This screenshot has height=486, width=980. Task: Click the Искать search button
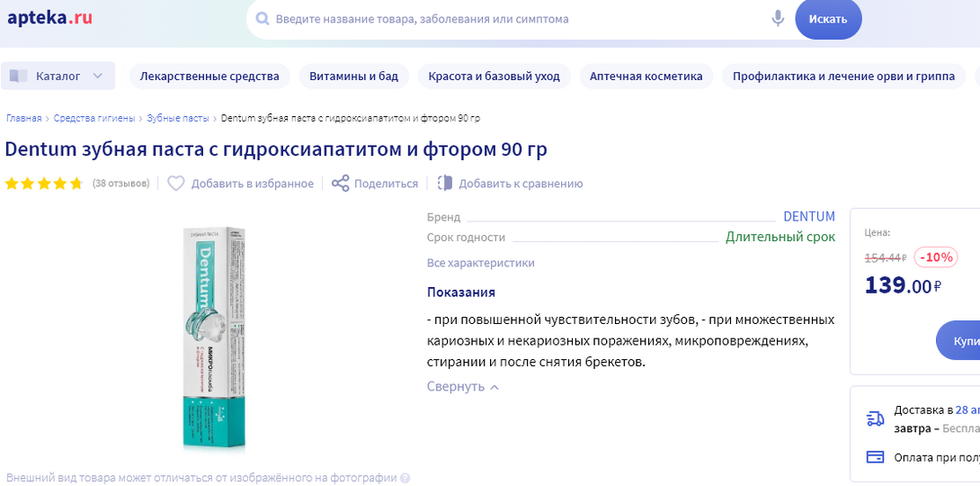pos(828,19)
